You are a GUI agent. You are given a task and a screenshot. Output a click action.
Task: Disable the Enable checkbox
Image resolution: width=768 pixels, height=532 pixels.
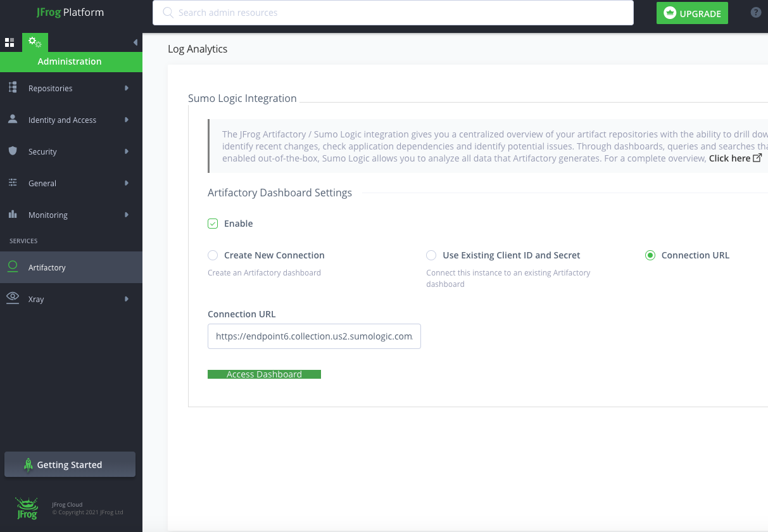[213, 224]
